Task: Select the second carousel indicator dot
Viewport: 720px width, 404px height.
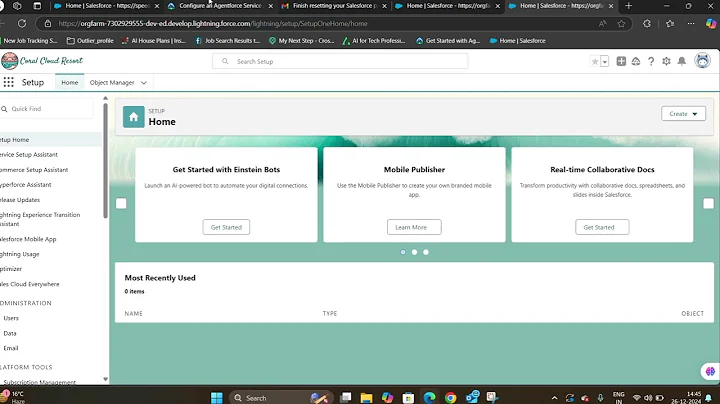Action: [415, 252]
